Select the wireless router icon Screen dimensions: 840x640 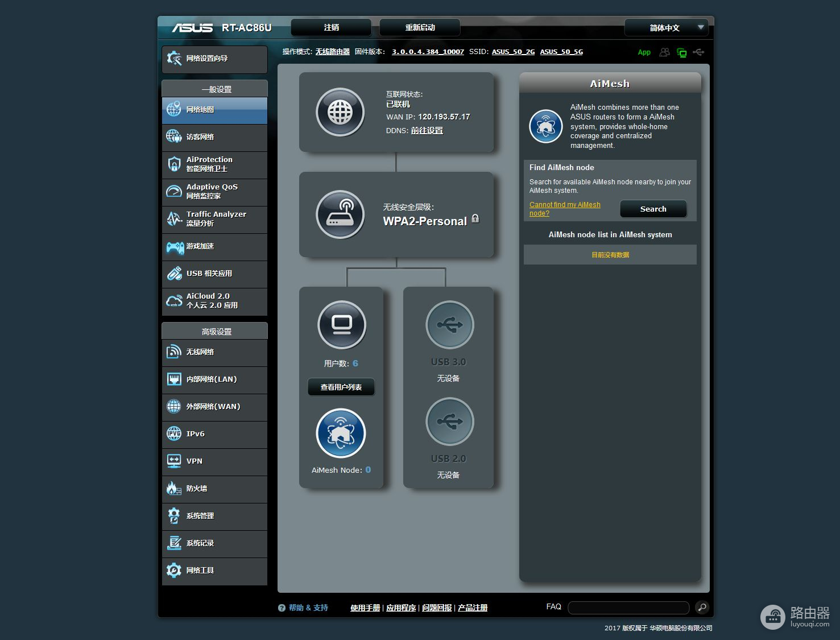(340, 215)
